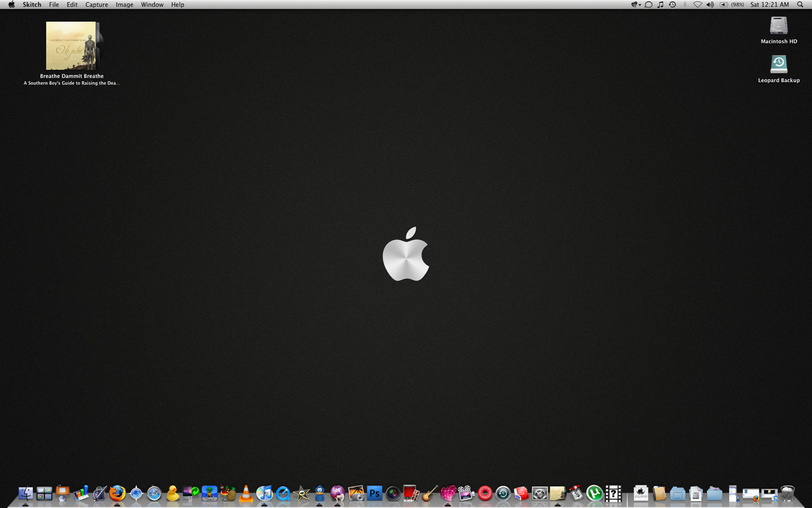
Task: Open the Apple menu
Action: (x=11, y=5)
